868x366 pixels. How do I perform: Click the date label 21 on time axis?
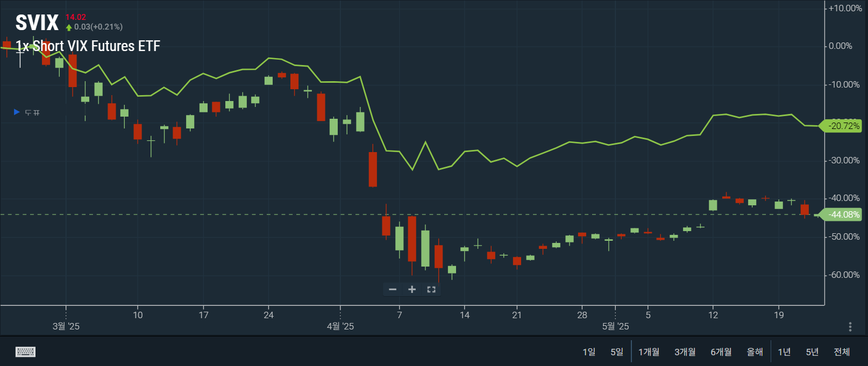coord(517,315)
